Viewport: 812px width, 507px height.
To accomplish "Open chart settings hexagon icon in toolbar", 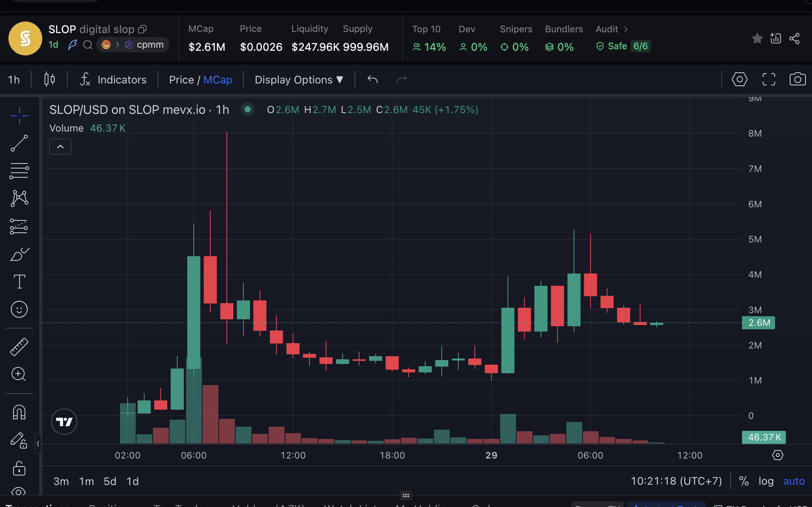I will [740, 80].
